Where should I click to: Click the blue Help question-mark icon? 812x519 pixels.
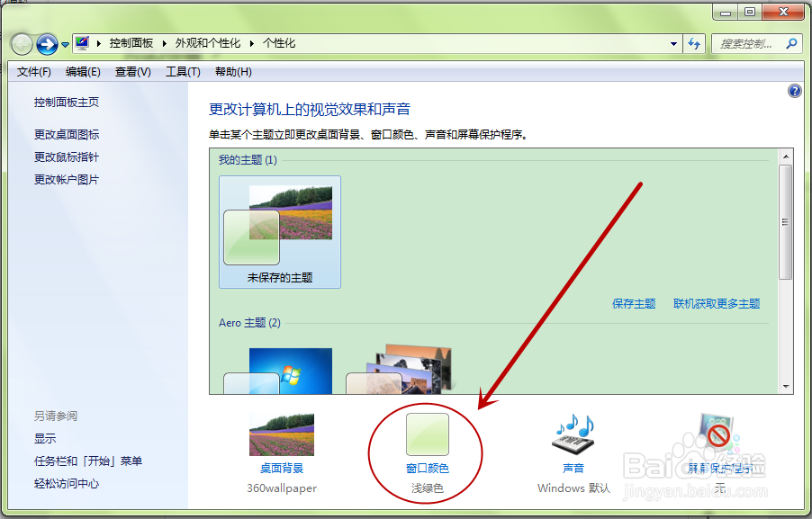(794, 90)
